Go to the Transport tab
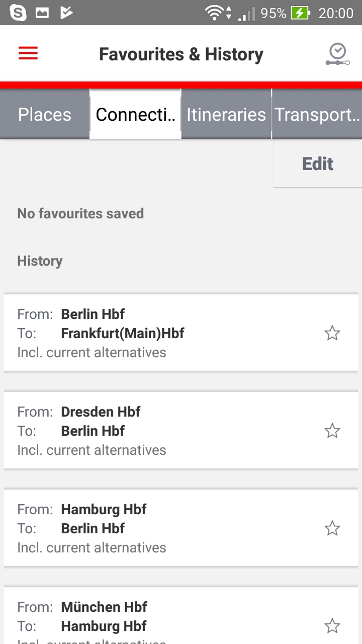 click(x=317, y=115)
